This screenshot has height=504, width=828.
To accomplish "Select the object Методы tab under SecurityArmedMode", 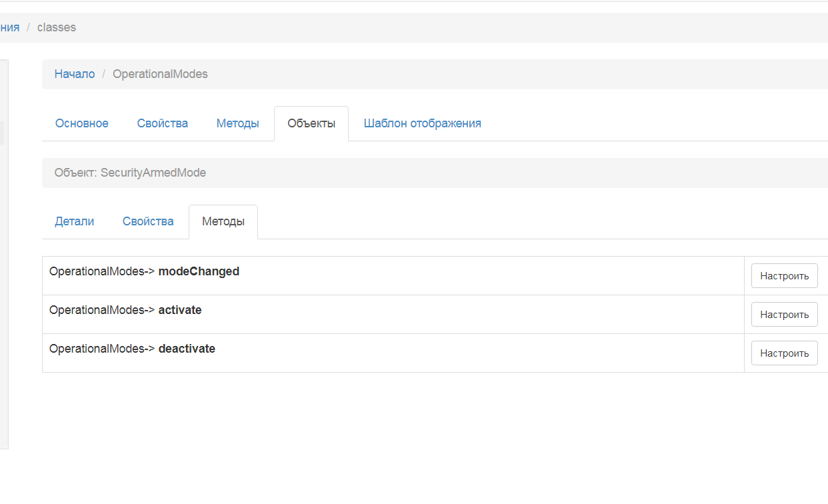I will point(223,221).
